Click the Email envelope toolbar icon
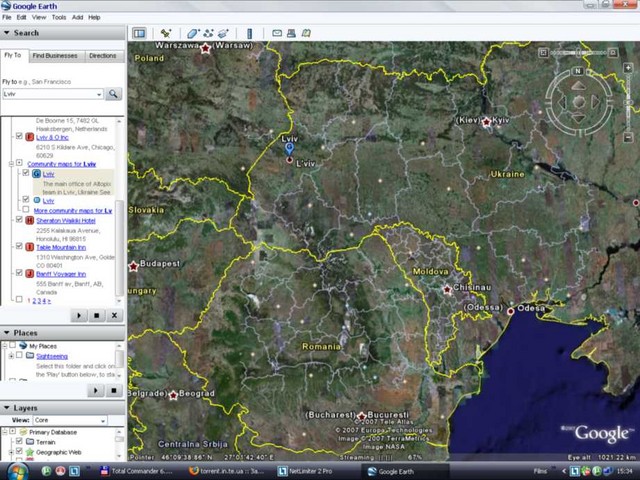Screen dimensions: 640x480 pyautogui.click(x=277, y=33)
